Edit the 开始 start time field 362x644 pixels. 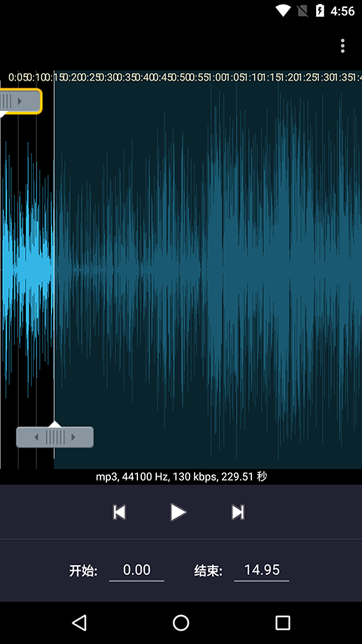point(136,570)
